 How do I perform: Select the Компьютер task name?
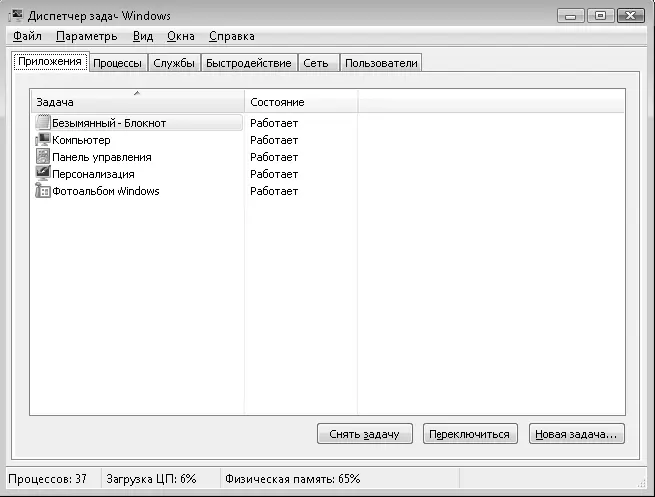tap(81, 140)
